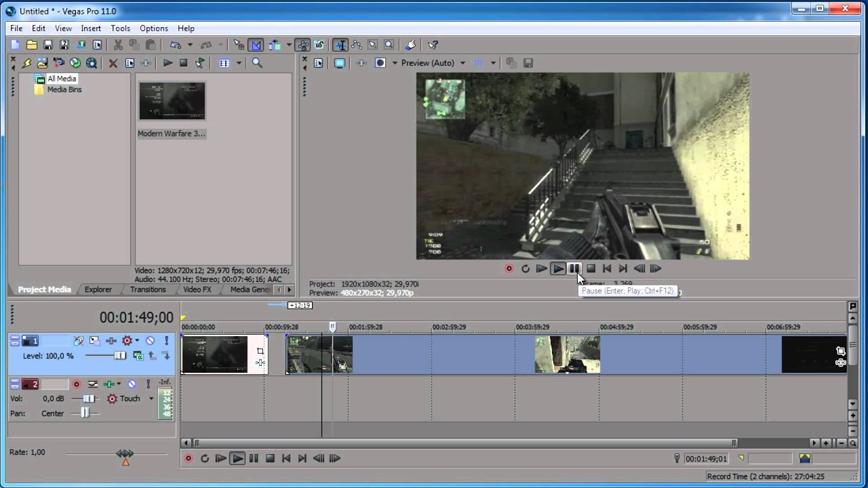The height and width of the screenshot is (488, 868).
Task: Click the Cut scissors icon
Action: [x=118, y=45]
